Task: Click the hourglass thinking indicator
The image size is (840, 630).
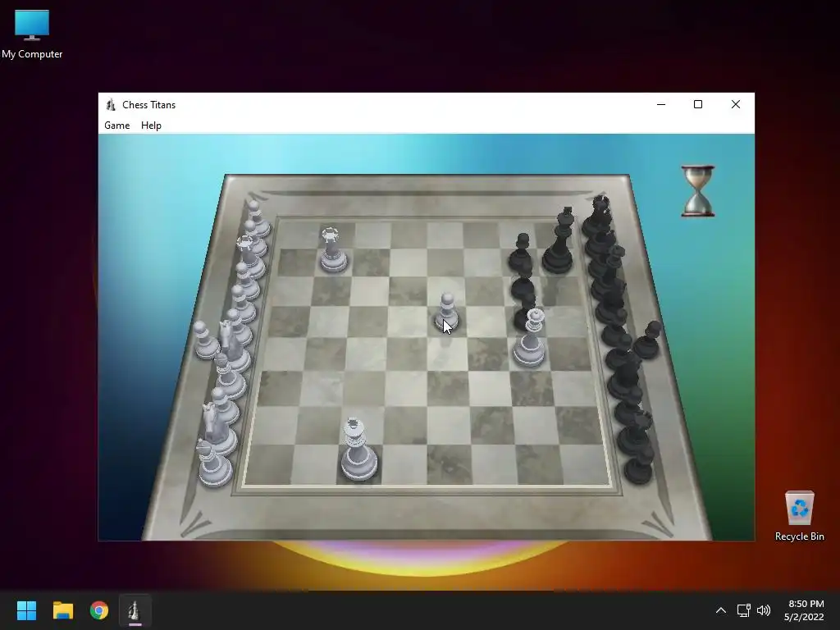Action: pyautogui.click(x=697, y=190)
